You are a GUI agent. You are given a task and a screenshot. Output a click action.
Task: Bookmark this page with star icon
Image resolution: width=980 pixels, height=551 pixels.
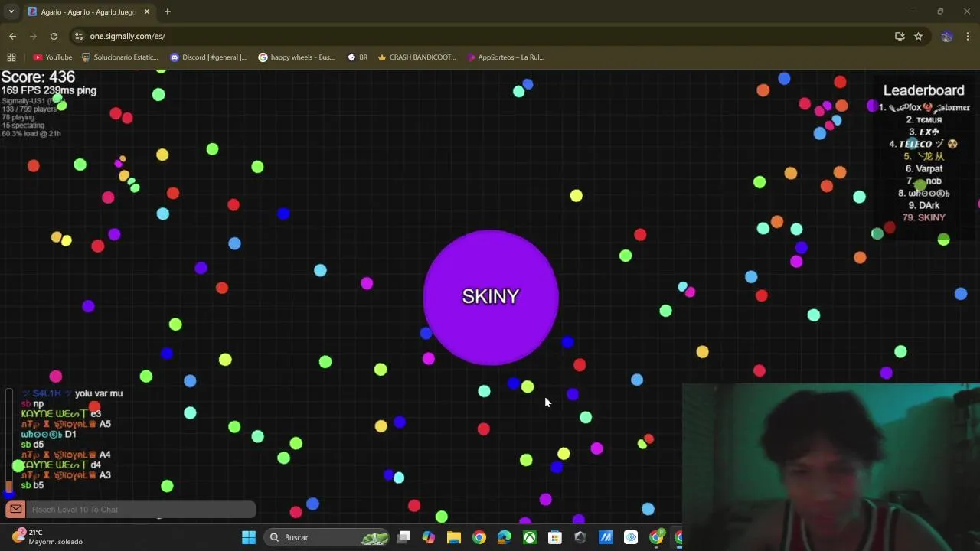point(918,36)
